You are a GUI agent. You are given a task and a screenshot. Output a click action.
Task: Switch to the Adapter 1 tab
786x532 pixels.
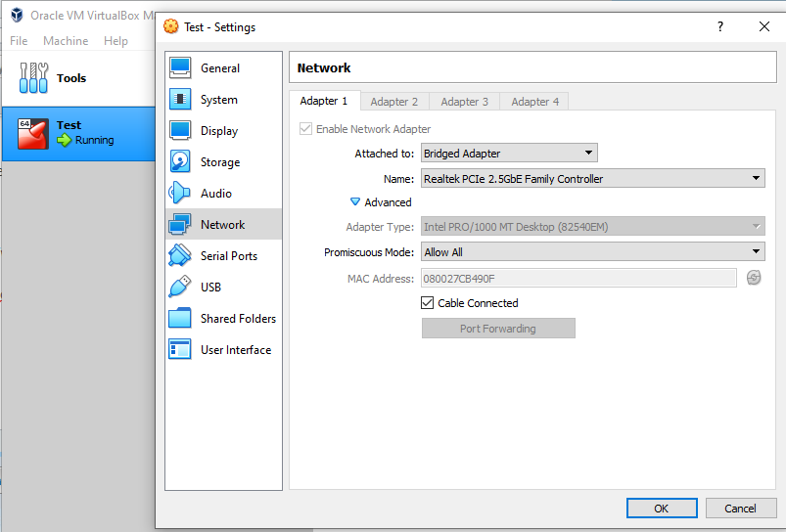coord(324,101)
